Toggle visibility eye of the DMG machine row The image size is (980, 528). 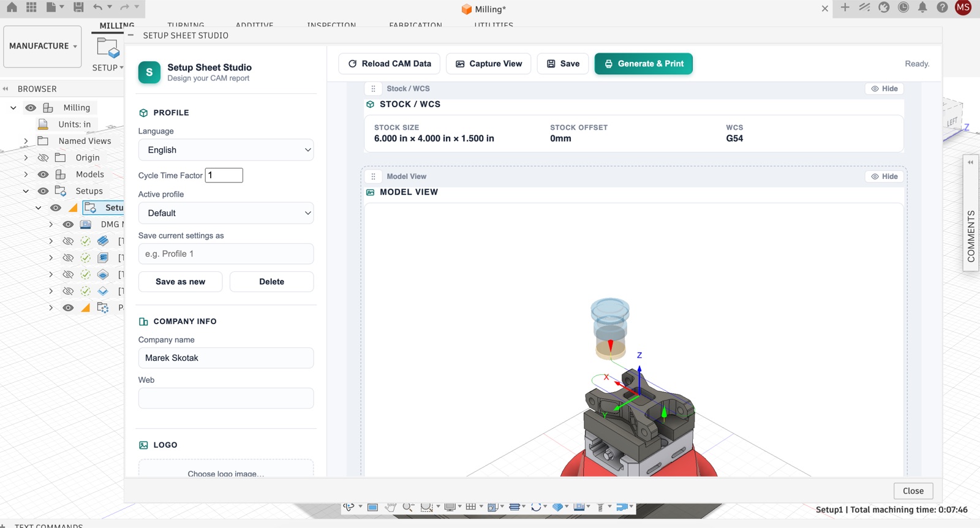(68, 225)
